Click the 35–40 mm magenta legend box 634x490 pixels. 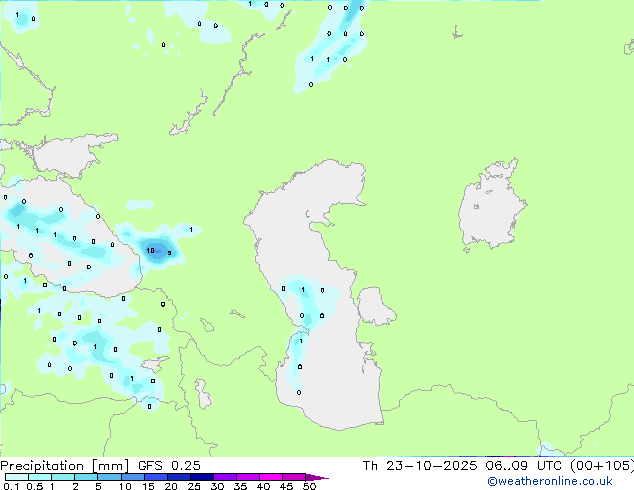click(x=248, y=477)
